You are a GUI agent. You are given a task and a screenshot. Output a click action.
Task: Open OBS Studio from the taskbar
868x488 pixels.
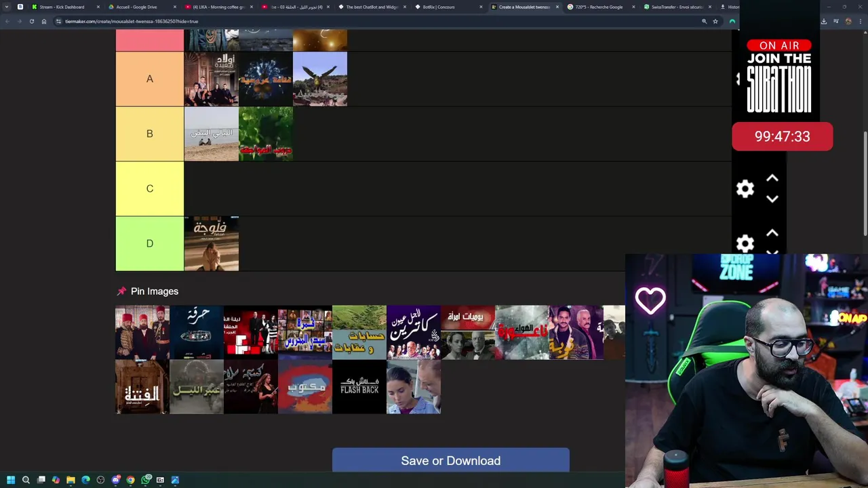coord(100,480)
